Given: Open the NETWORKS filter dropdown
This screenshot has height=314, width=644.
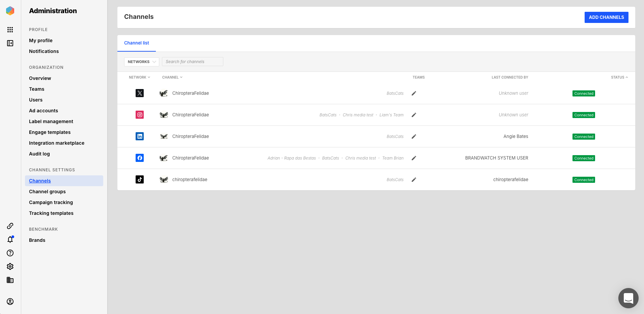Looking at the screenshot, I should [x=142, y=62].
